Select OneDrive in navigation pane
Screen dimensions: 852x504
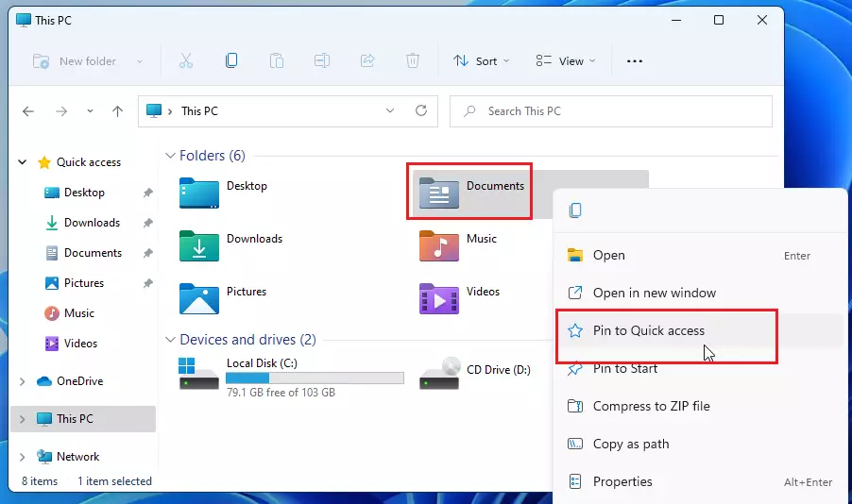(70, 381)
